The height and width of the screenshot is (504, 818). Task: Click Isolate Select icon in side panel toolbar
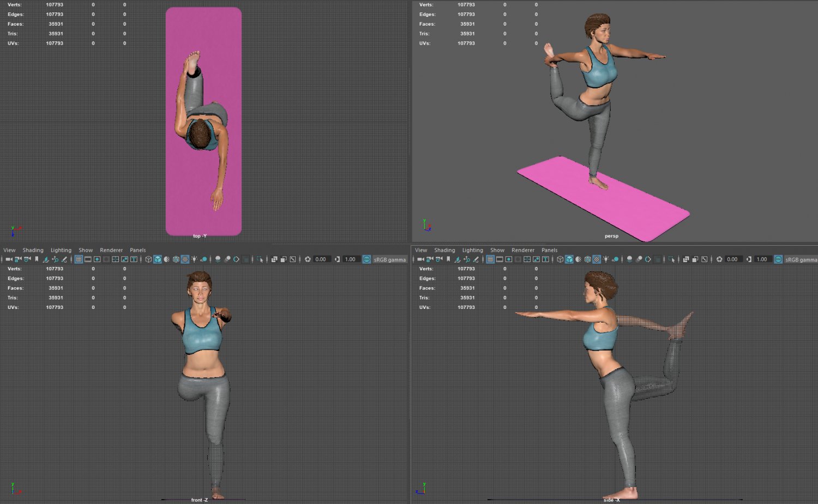click(672, 259)
